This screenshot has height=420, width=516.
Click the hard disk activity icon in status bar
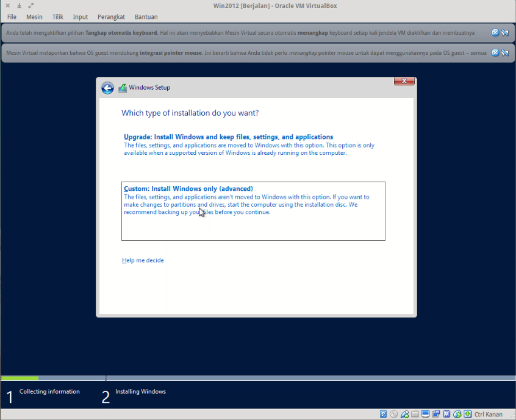[x=383, y=414]
